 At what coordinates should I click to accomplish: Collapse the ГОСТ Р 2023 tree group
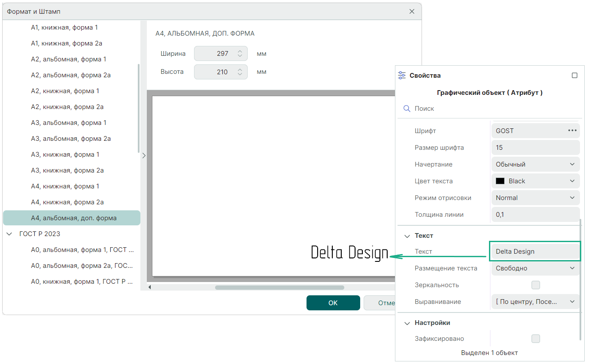pyautogui.click(x=9, y=234)
